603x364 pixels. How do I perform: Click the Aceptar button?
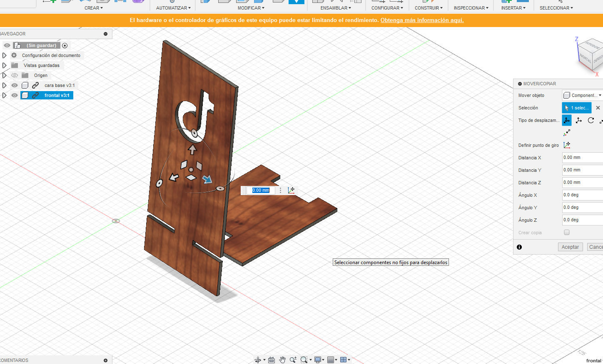570,247
